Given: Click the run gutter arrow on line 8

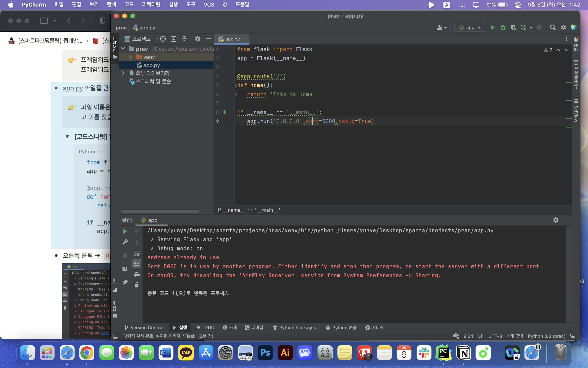Looking at the screenshot, I should (x=225, y=112).
